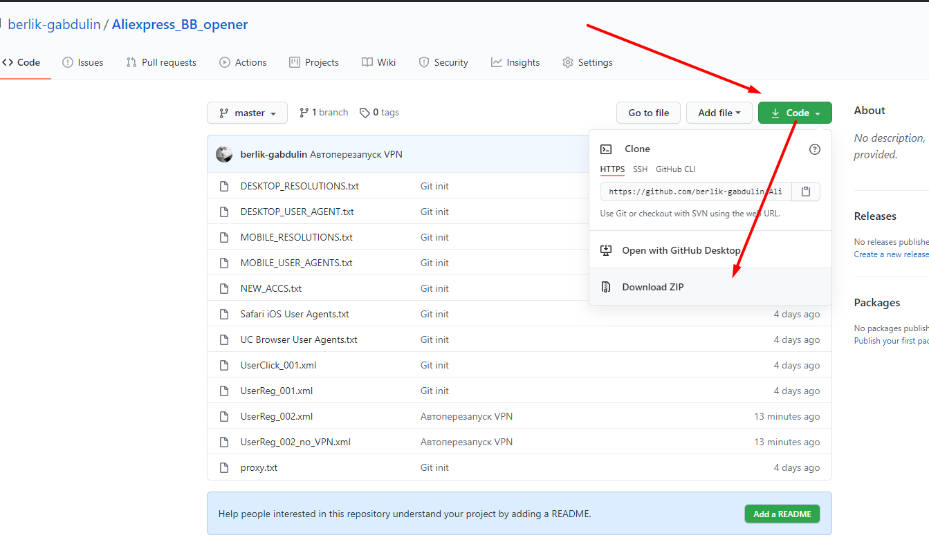
Task: Click the GitHub Desktop icon in the dropdown
Action: pos(606,250)
